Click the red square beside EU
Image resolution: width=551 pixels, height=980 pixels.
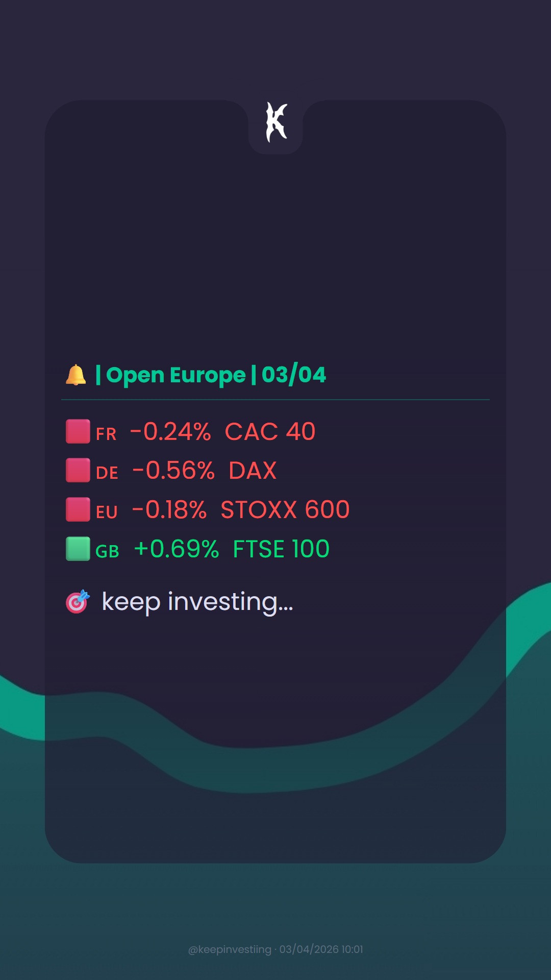(78, 509)
